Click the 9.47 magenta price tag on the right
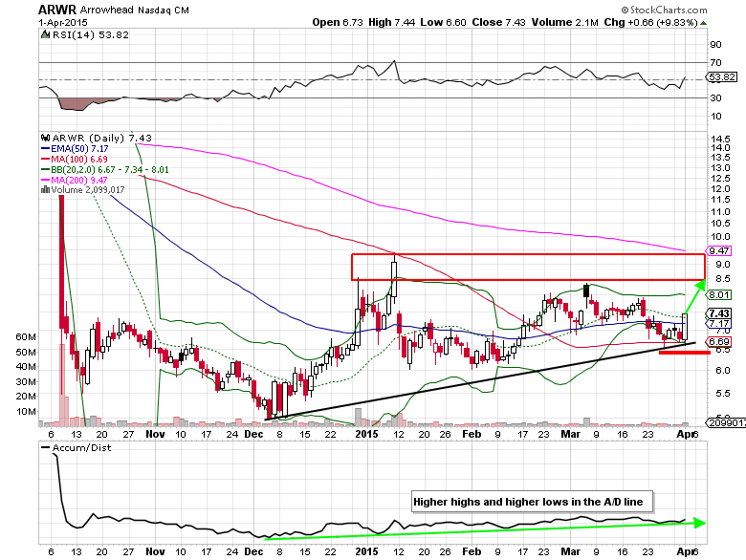The height and width of the screenshot is (560, 746). point(721,249)
